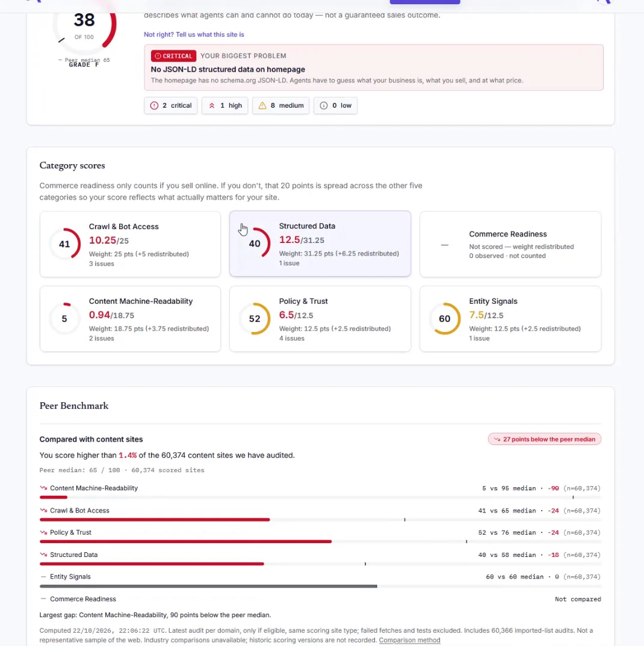Click the 'Largest gap: Content Machine-Readability' sentence
The height and width of the screenshot is (646, 644).
point(155,615)
